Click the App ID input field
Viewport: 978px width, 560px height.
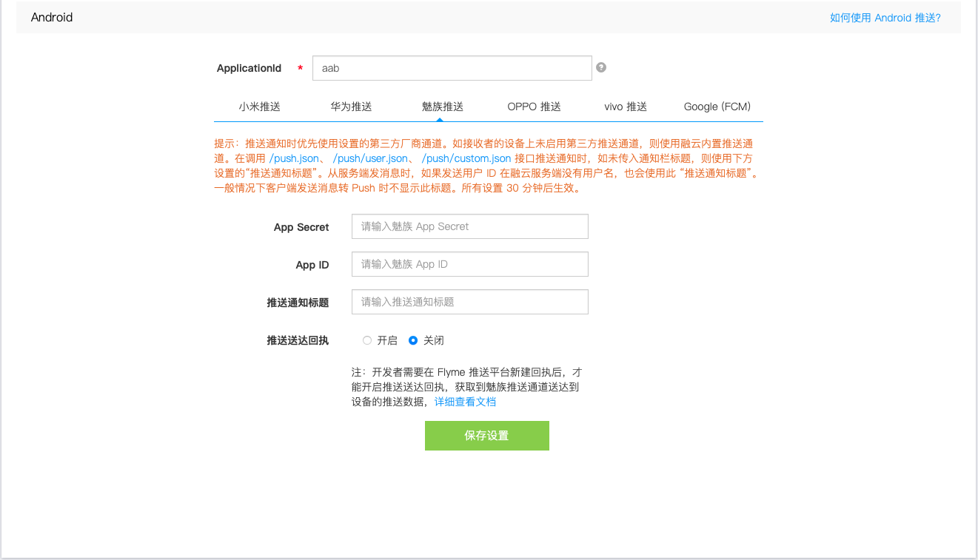(x=470, y=264)
